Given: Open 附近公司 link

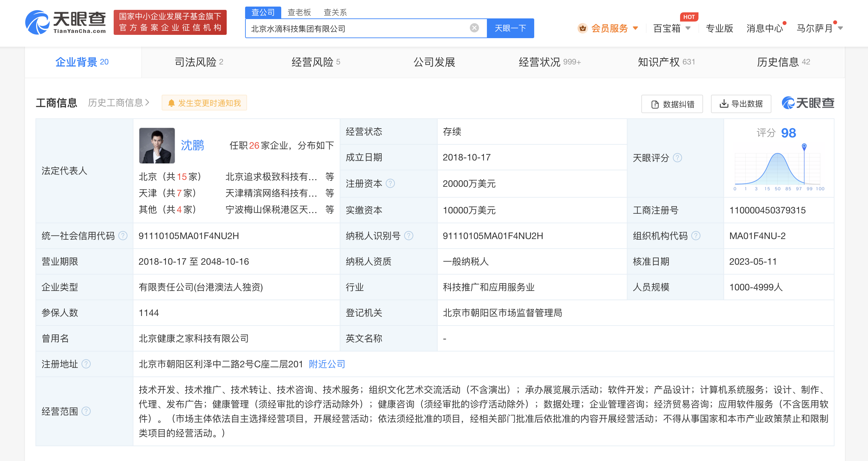Looking at the screenshot, I should (x=327, y=364).
